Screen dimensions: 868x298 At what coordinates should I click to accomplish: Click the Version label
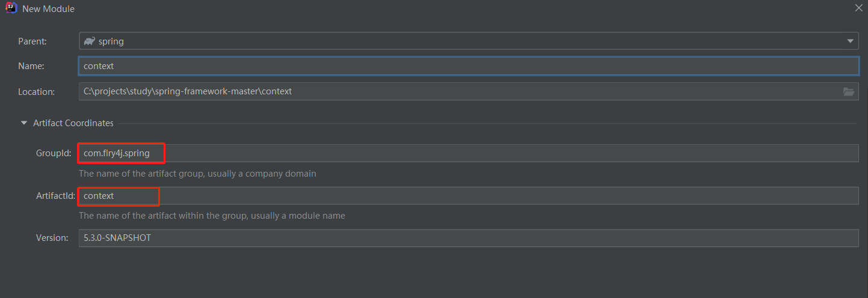click(52, 238)
